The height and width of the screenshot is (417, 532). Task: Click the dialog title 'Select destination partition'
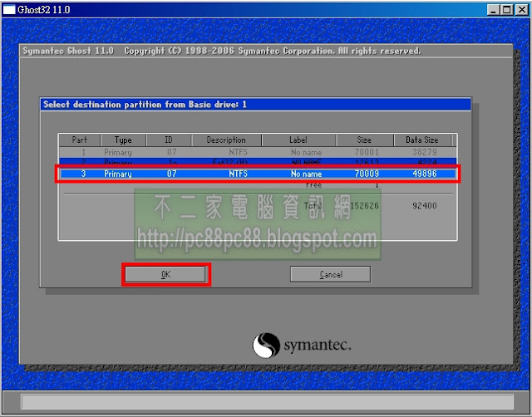coord(145,105)
